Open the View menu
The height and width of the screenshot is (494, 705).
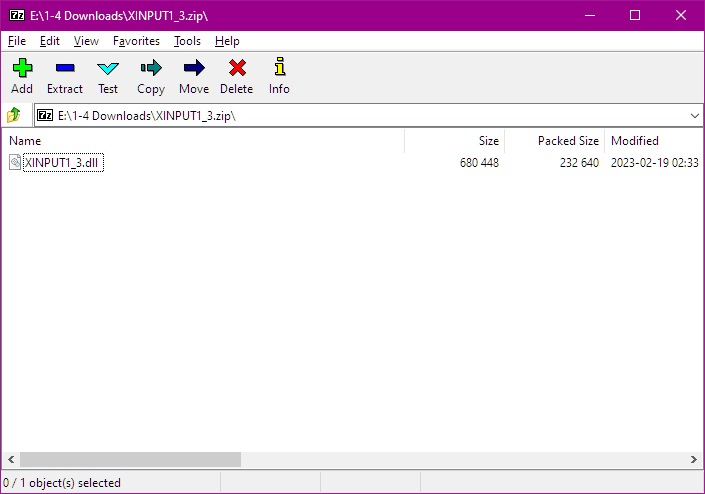[x=86, y=41]
